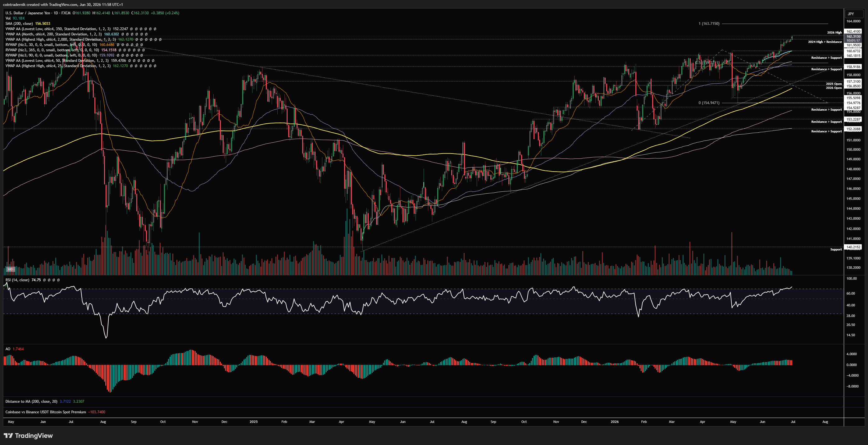Select the RSI (14, close) indicator legend
868x445 pixels.
click(x=32, y=280)
